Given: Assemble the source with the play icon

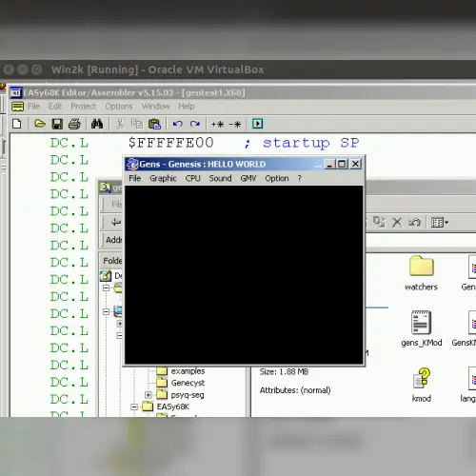Looking at the screenshot, I should pyautogui.click(x=257, y=124).
